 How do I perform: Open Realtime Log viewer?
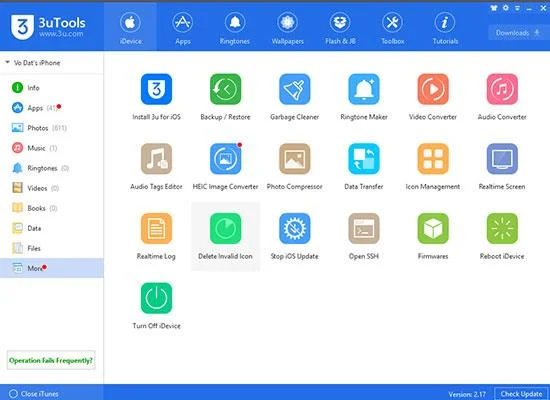pyautogui.click(x=156, y=228)
